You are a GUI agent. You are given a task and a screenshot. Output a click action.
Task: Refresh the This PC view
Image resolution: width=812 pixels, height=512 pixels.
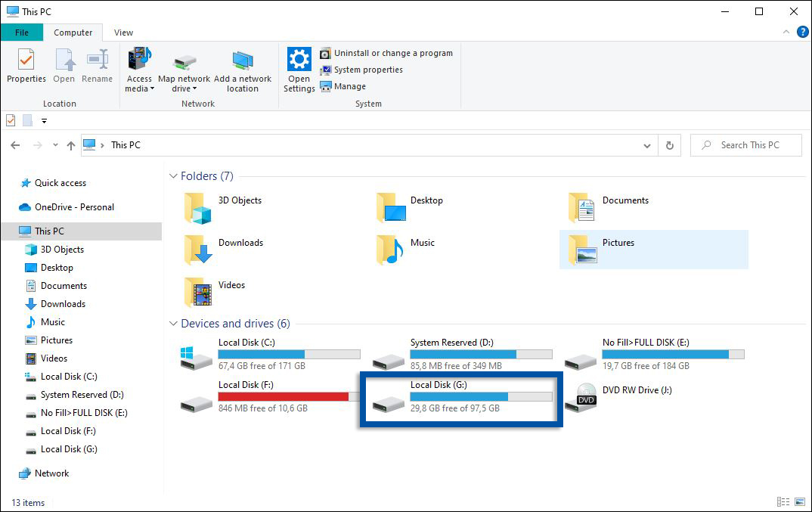click(670, 144)
